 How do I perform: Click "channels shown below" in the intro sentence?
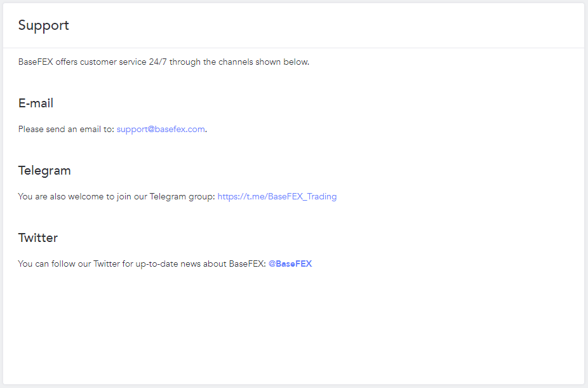tap(264, 62)
